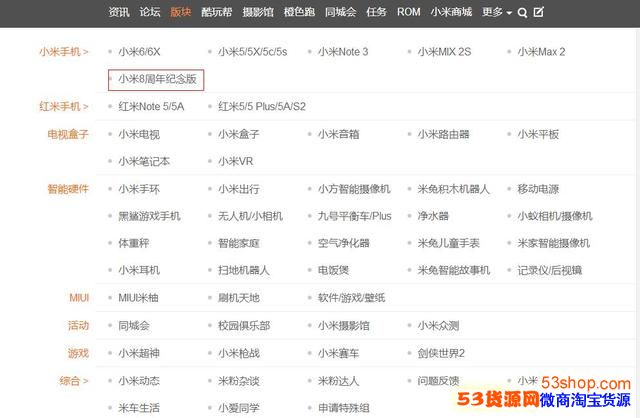This screenshot has width=640, height=418.
Task: Open the 体重秤 board
Action: (x=134, y=243)
